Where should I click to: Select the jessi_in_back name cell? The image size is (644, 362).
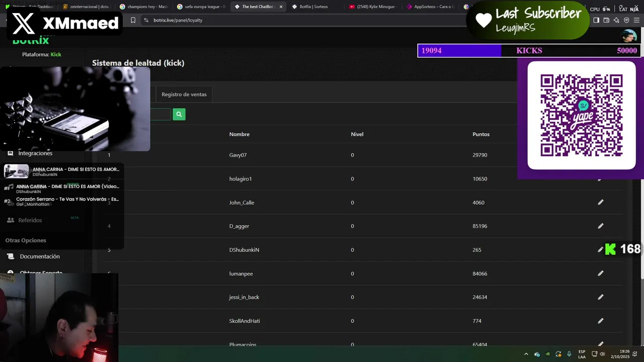[x=244, y=297]
